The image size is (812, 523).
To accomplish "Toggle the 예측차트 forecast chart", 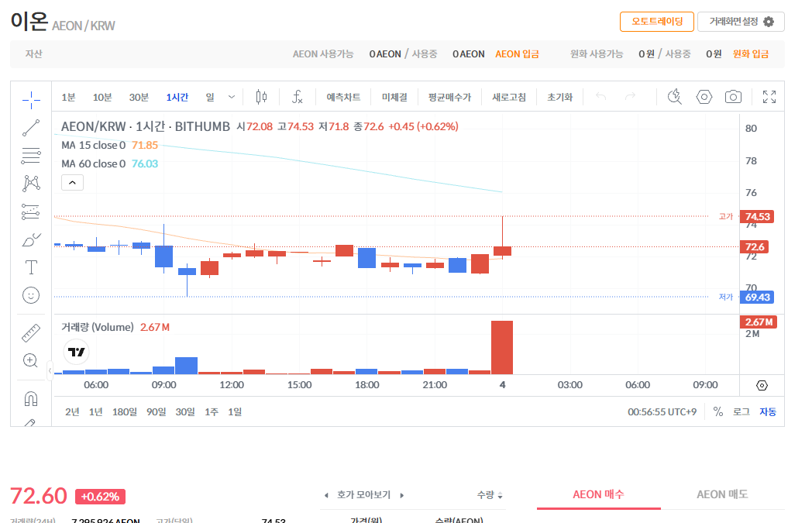I will (x=343, y=97).
